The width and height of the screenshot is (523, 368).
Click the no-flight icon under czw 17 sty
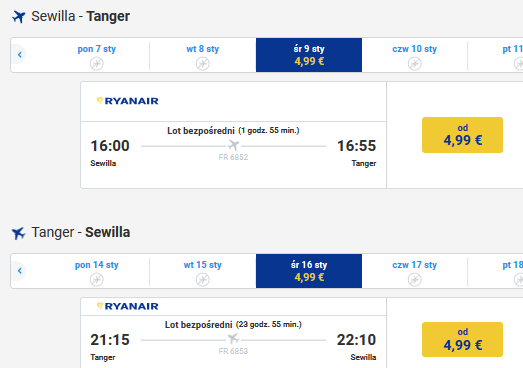tap(415, 279)
